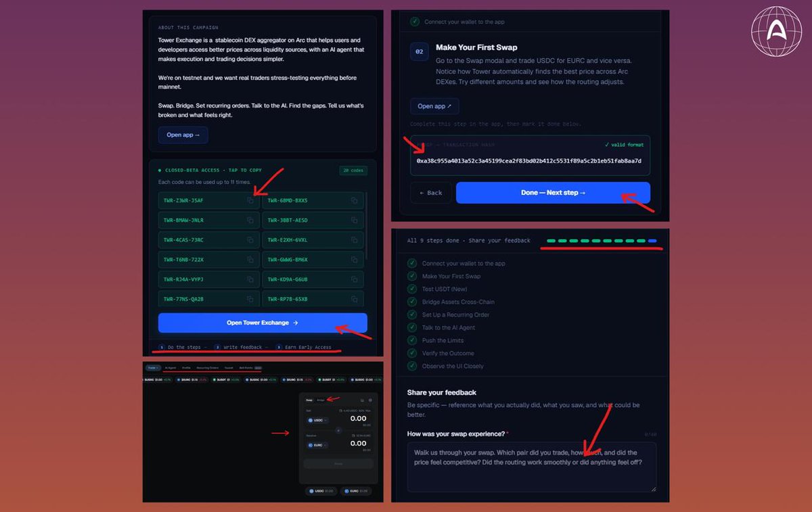Toggle the checkmark for Bridge Assets Cross-Chain
This screenshot has width=812, height=512.
click(412, 302)
